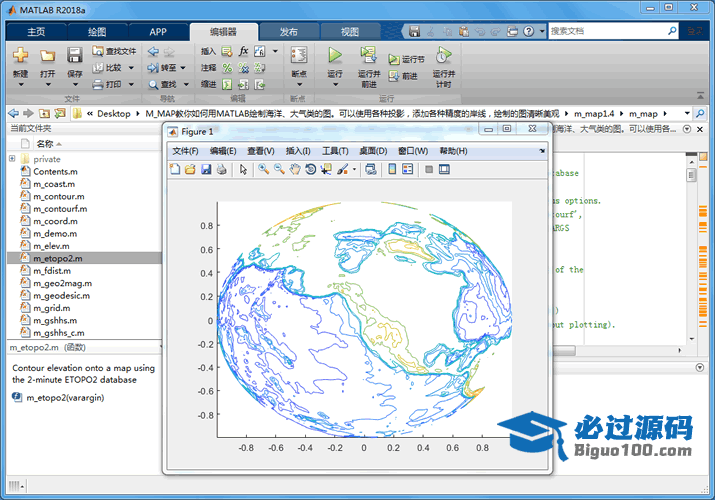This screenshot has height=500, width=715.
Task: Click the Print figure icon in Figure 1
Action: [x=222, y=169]
